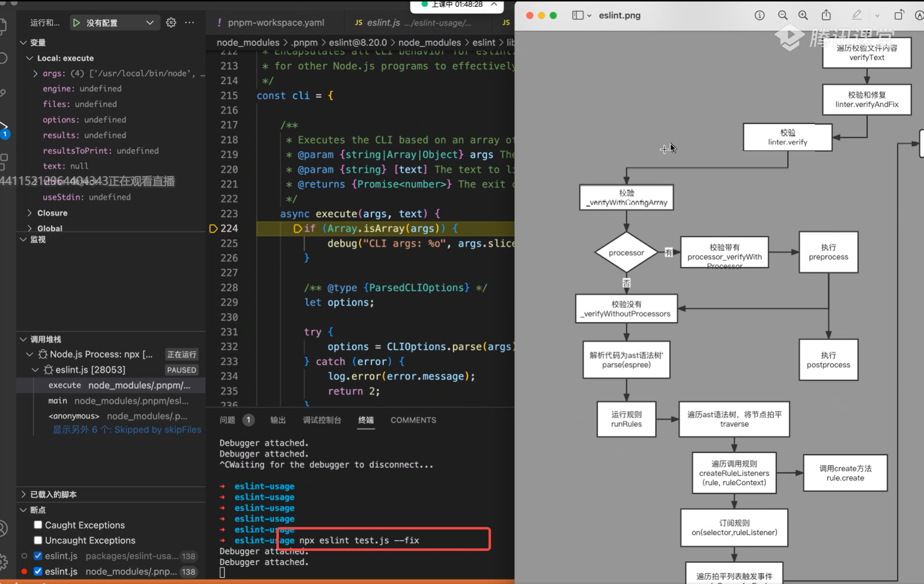This screenshot has width=924, height=584.
Task: Click the Preview markup pen icon
Action: 856,15
